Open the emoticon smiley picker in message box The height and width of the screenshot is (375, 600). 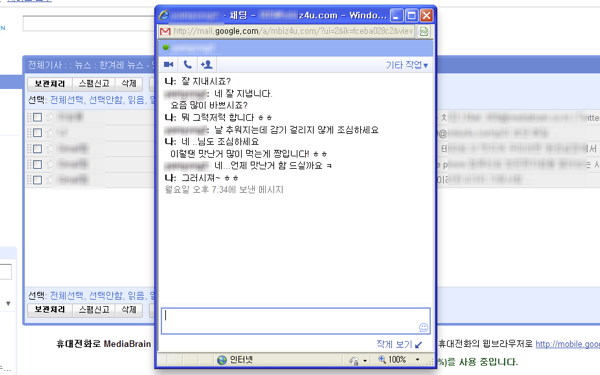(423, 327)
